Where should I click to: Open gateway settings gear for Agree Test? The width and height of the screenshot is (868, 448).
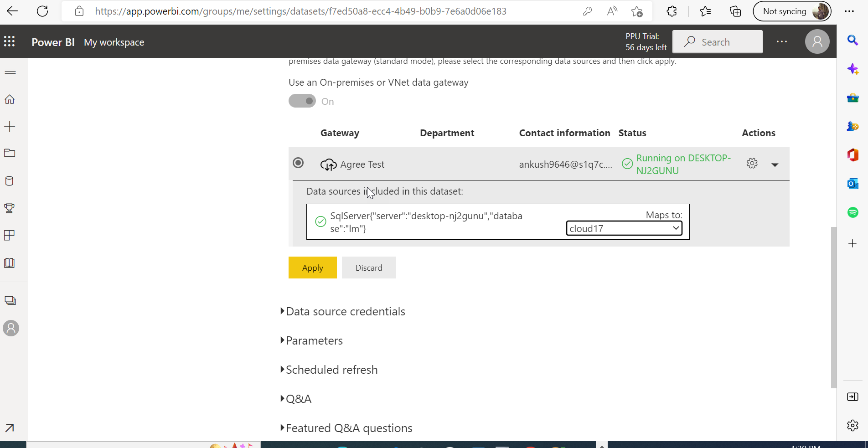click(752, 163)
